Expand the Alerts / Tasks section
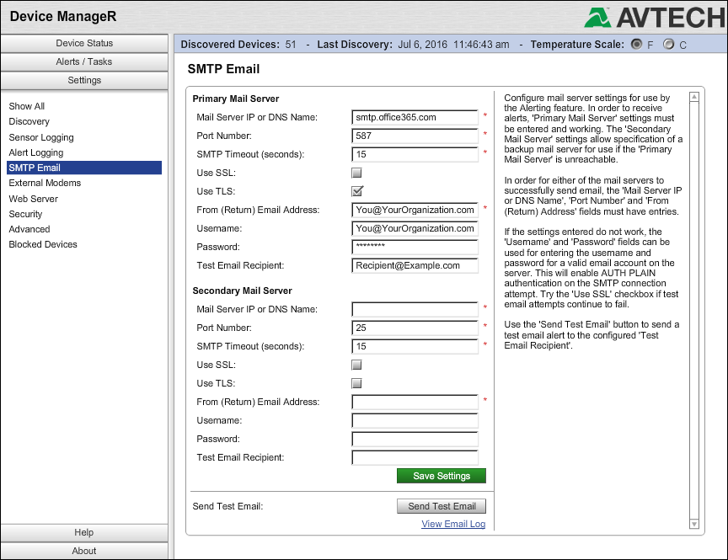This screenshot has height=560, width=728. pyautogui.click(x=84, y=61)
